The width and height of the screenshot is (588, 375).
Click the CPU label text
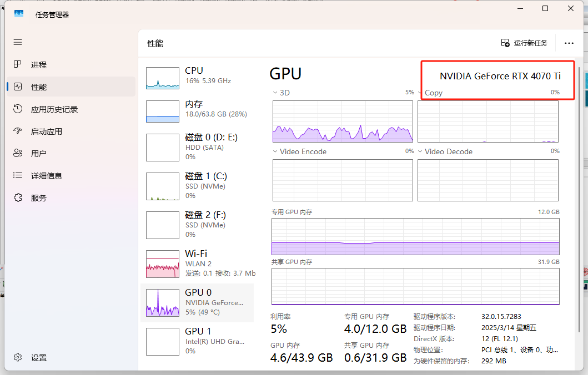pos(194,70)
